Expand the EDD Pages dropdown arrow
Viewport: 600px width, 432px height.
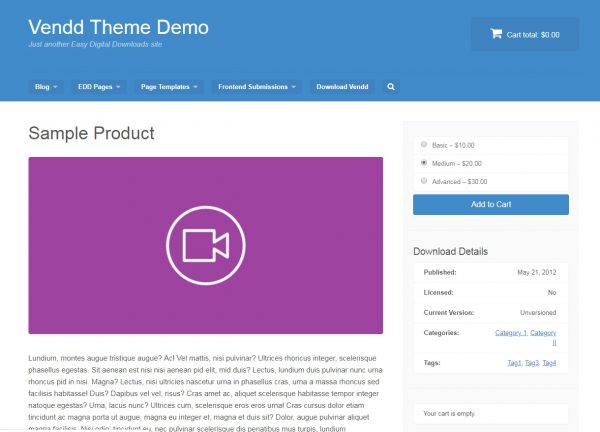pos(118,87)
